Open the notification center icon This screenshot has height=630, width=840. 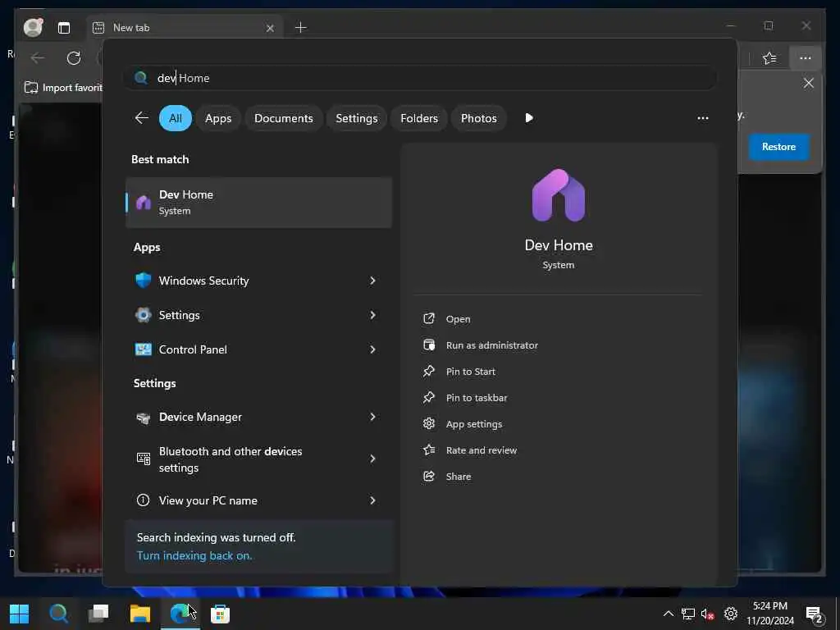click(x=815, y=615)
